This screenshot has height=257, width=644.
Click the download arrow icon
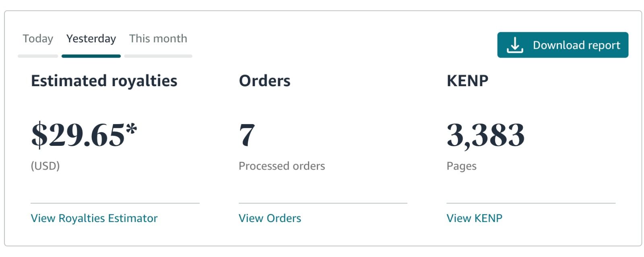tap(515, 45)
